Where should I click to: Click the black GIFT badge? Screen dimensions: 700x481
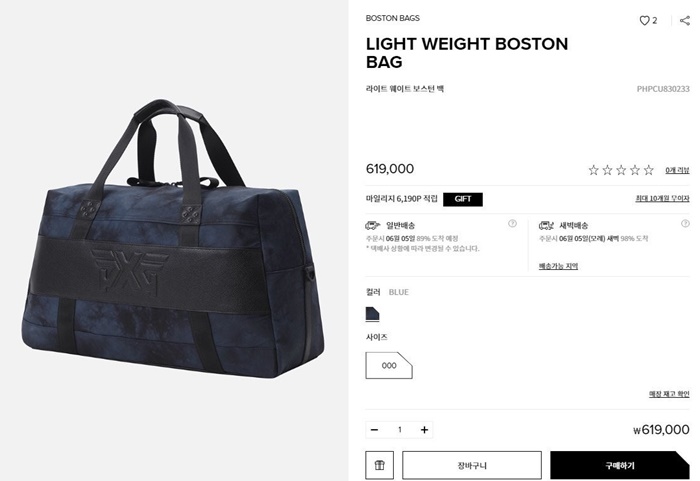[463, 199]
